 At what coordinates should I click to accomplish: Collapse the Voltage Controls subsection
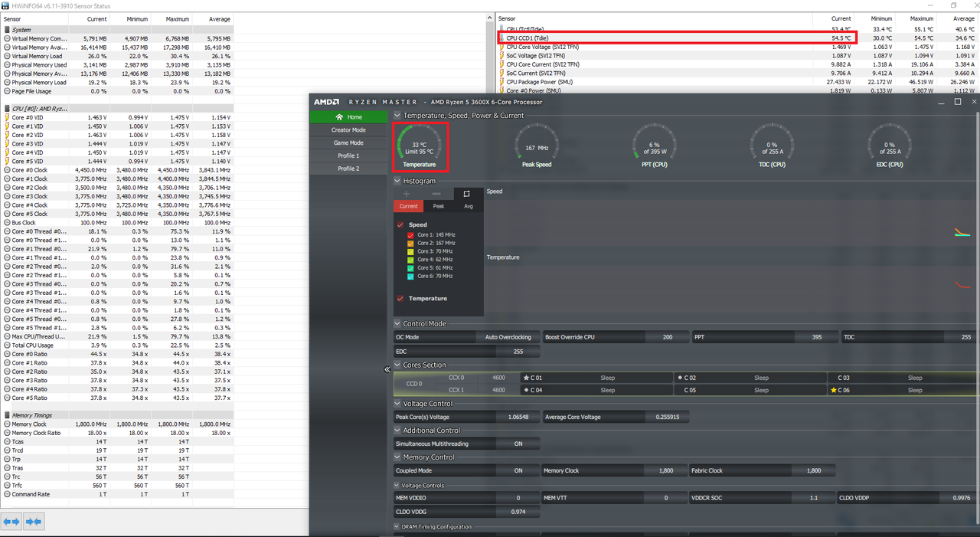(397, 486)
